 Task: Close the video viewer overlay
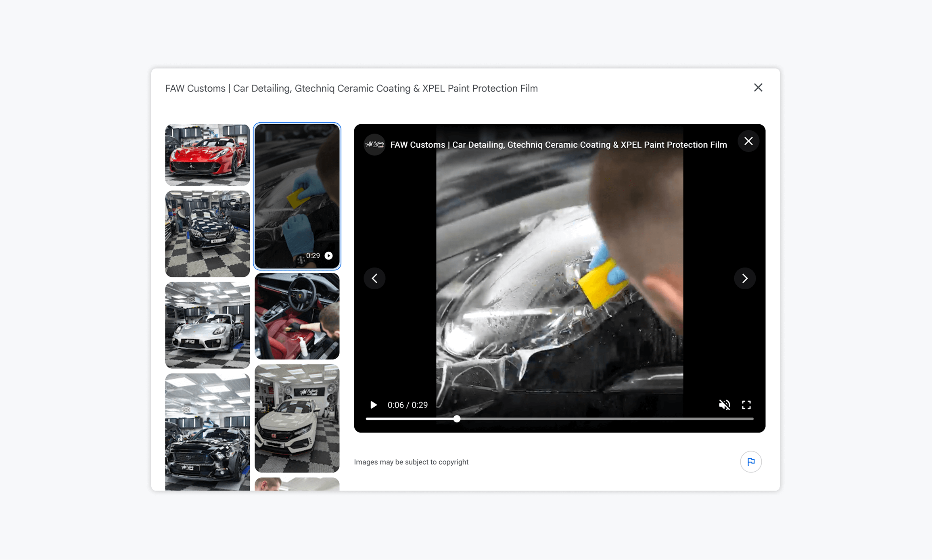[748, 141]
